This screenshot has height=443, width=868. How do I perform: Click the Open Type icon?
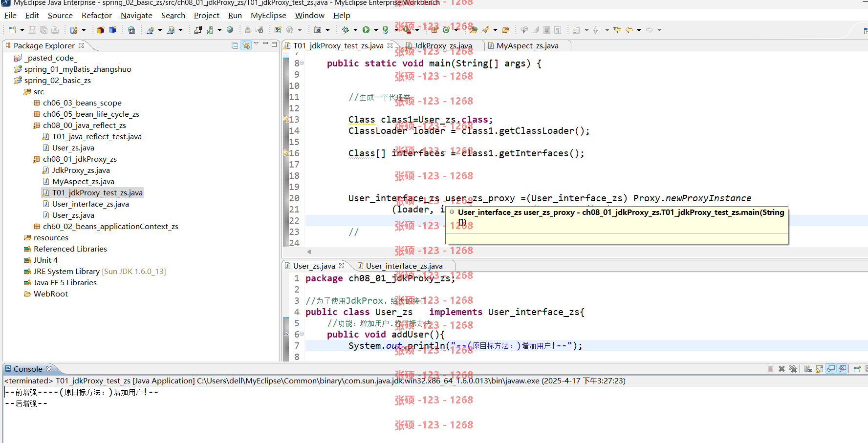pyautogui.click(x=473, y=30)
